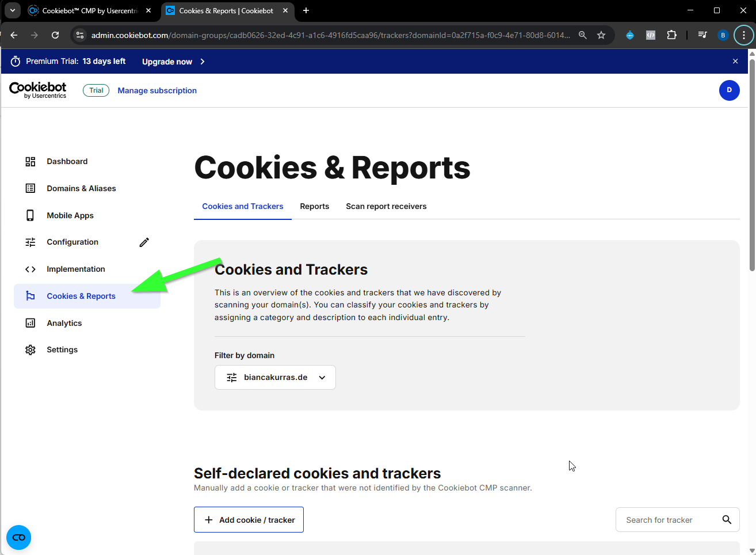This screenshot has height=555, width=756.
Task: Open Configuration menu item
Action: pyautogui.click(x=72, y=242)
